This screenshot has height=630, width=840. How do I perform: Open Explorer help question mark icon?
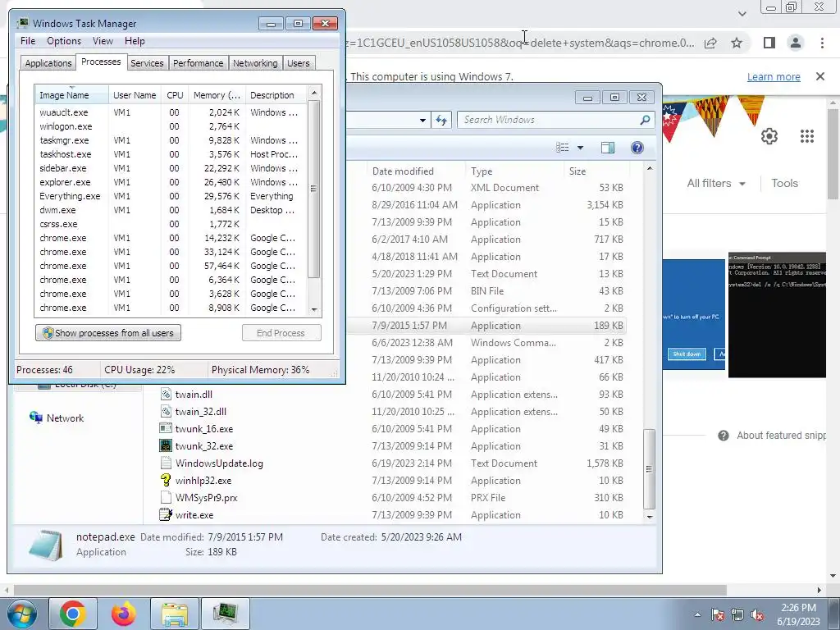tap(637, 148)
